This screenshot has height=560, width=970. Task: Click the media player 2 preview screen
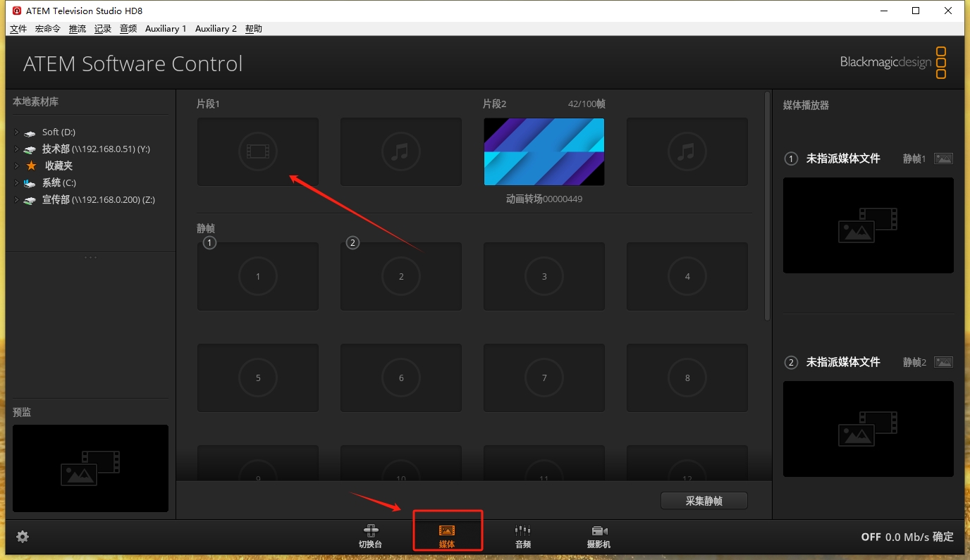[868, 429]
